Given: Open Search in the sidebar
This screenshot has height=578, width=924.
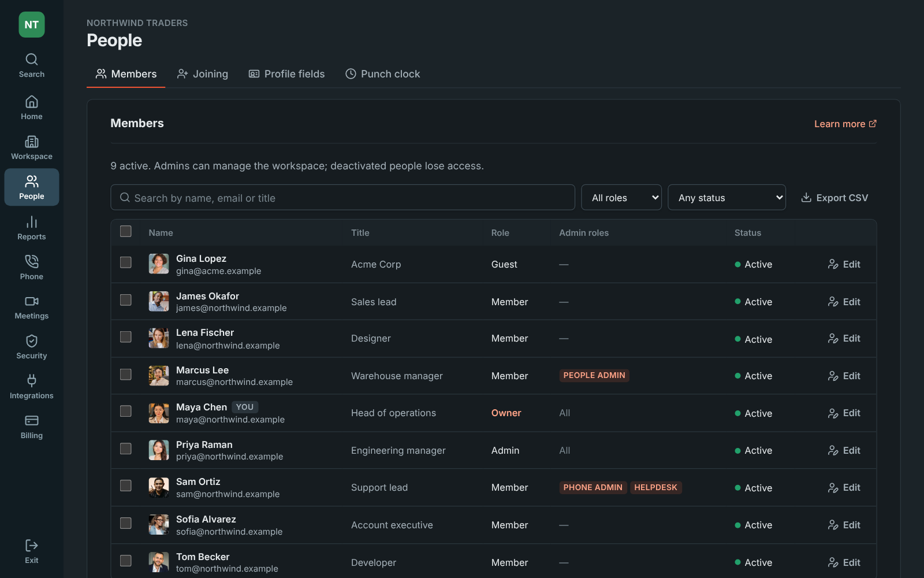Looking at the screenshot, I should coord(32,66).
